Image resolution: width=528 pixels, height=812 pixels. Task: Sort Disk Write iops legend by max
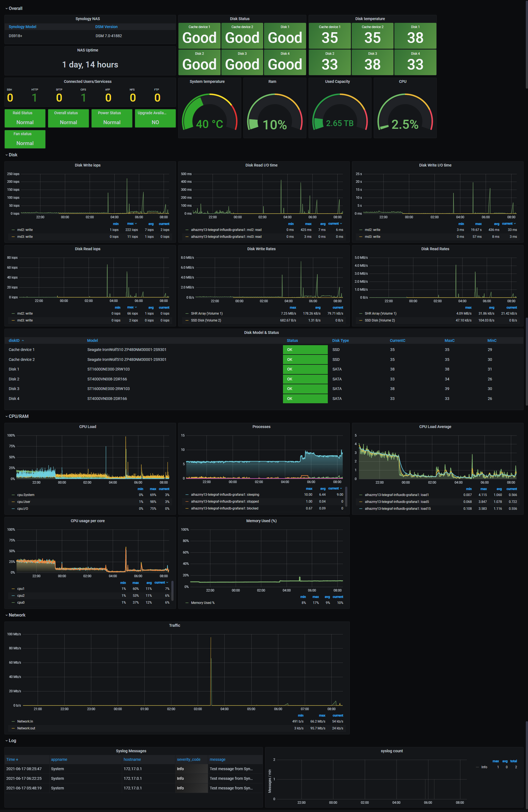131,224
